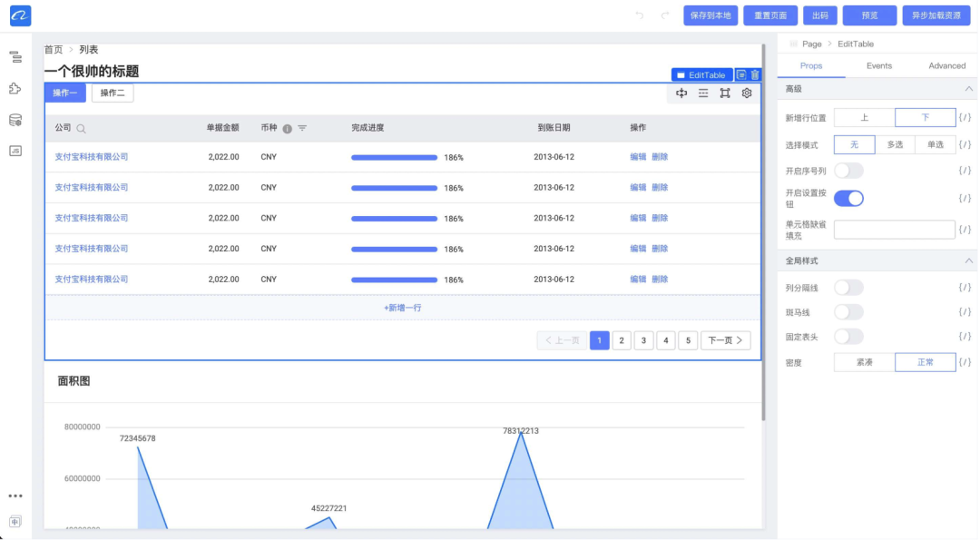
Task: Open the data source database icon
Action: (15, 120)
